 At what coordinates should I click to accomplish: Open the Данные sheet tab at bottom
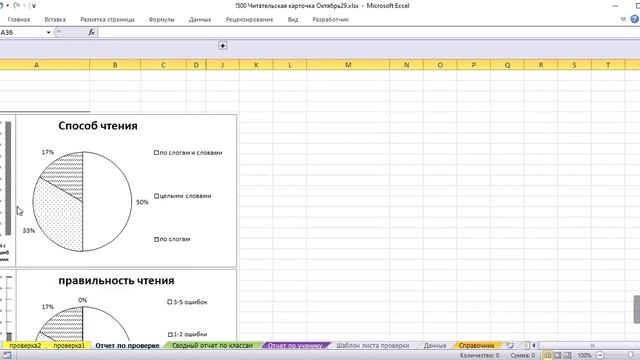[435, 346]
